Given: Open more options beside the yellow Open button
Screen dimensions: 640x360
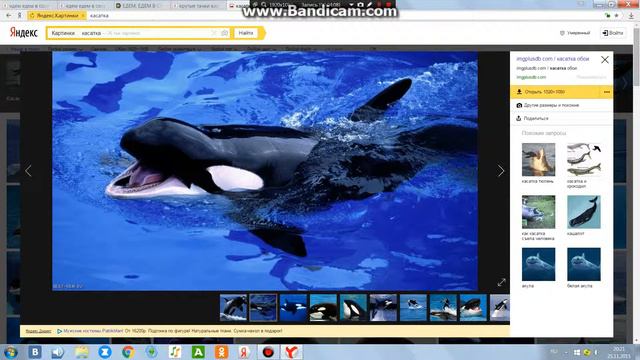Looking at the screenshot, I should pyautogui.click(x=607, y=92).
